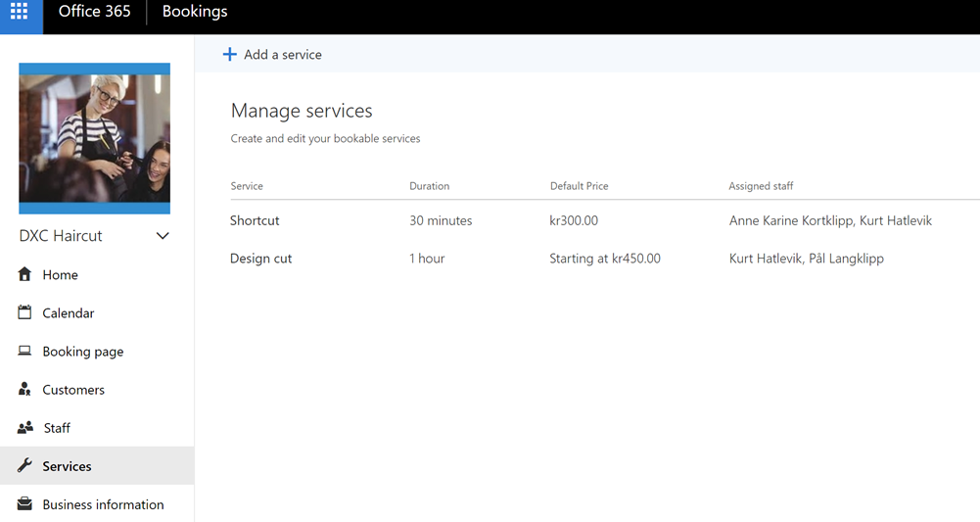The width and height of the screenshot is (980, 522).
Task: Click the DXC Haircut business photo
Action: (94, 138)
